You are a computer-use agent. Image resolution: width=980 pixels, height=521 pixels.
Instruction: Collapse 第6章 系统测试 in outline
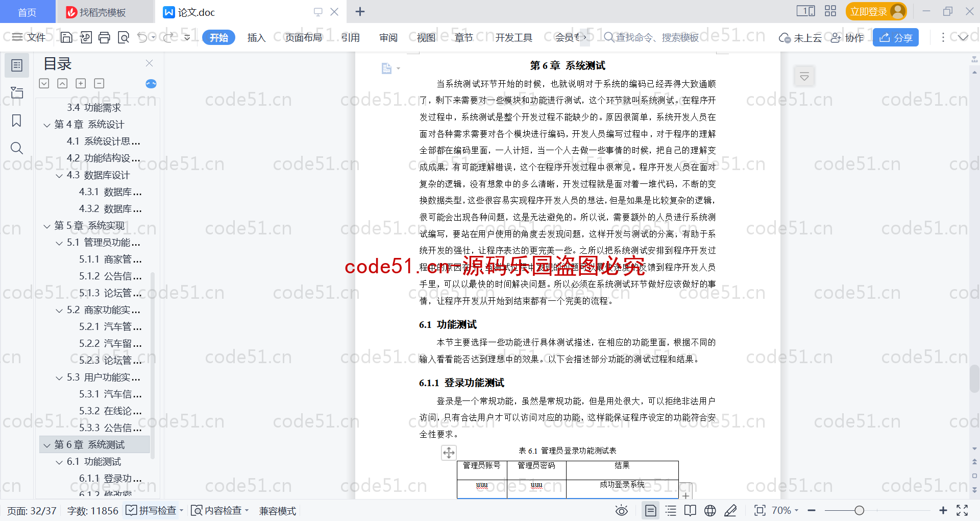(47, 445)
